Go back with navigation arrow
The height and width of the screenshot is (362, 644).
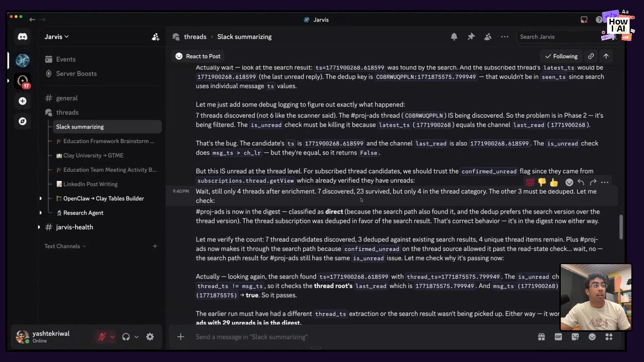(32, 20)
